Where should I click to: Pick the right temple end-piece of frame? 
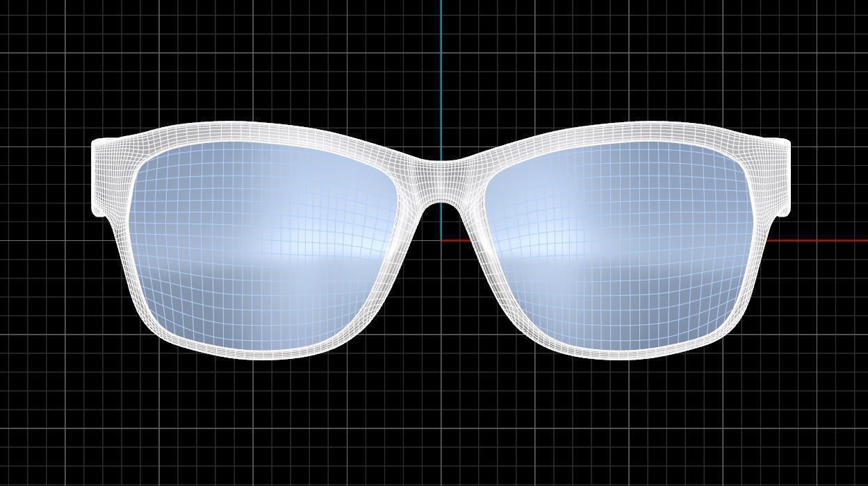click(x=774, y=178)
